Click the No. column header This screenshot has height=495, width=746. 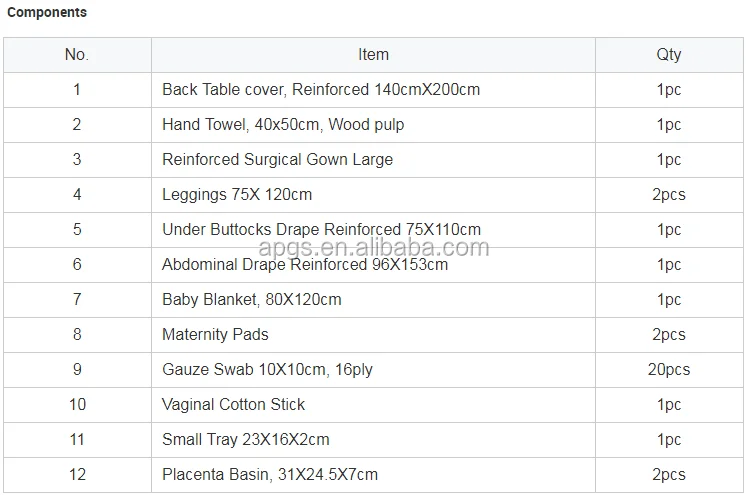point(77,55)
